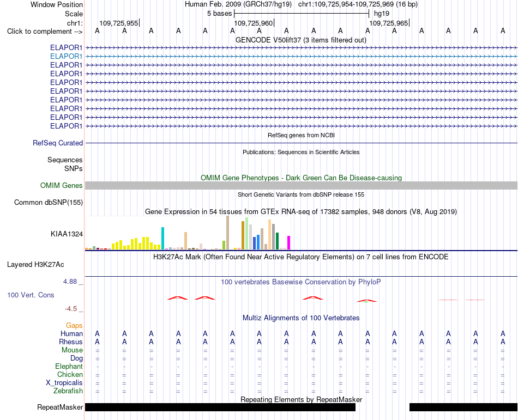The width and height of the screenshot is (518, 420).
Task: Click the SNPs track label
Action: pyautogui.click(x=74, y=168)
